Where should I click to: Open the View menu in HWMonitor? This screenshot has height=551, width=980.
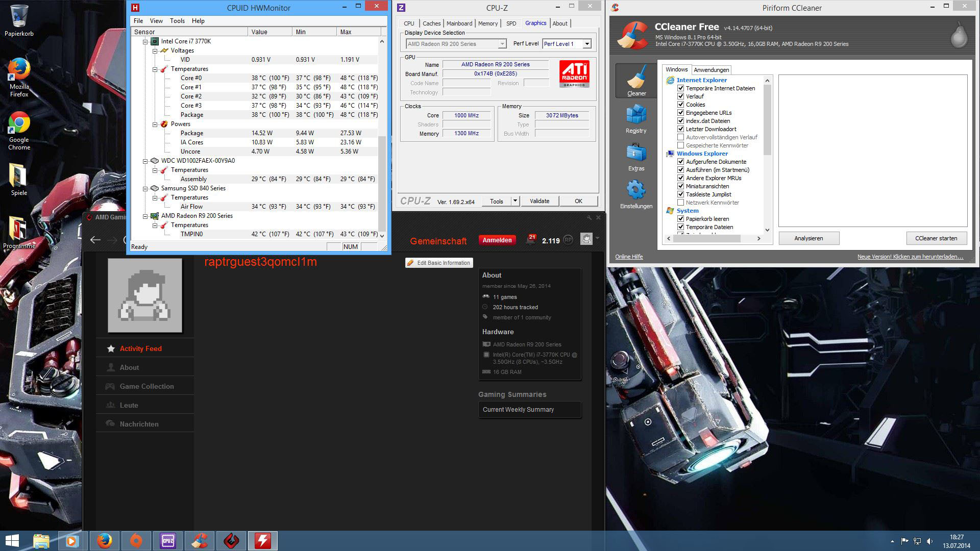tap(156, 21)
